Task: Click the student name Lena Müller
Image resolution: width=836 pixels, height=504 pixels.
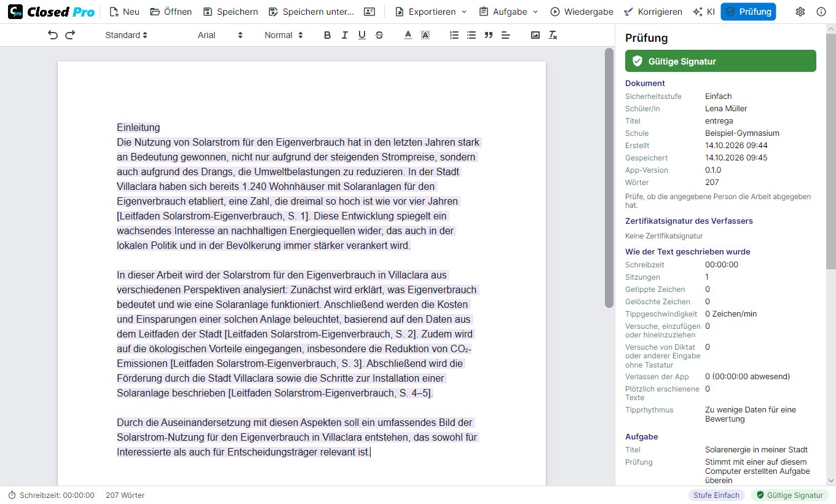Action: coord(726,108)
